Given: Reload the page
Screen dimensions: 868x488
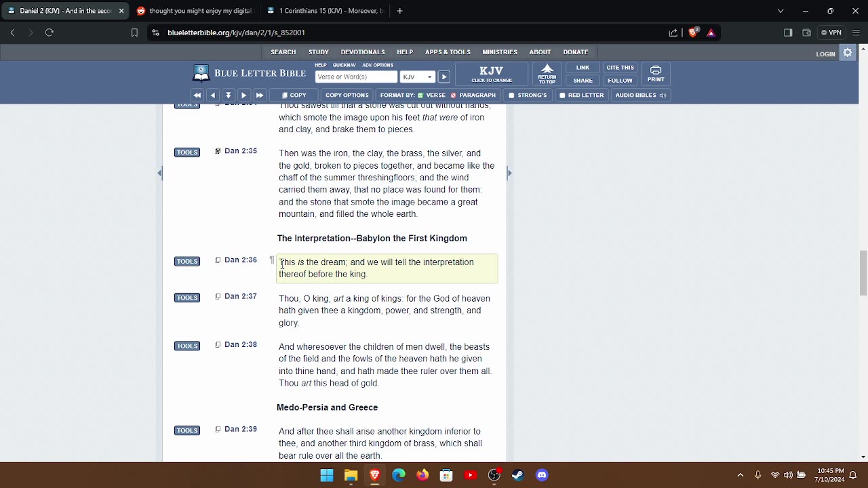Looking at the screenshot, I should [x=49, y=33].
